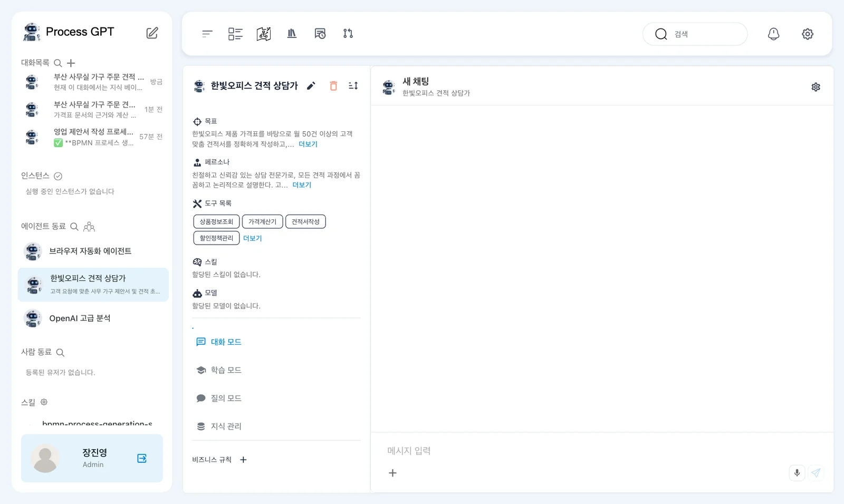Image resolution: width=844 pixels, height=504 pixels.
Task: Open the settings gear in the top bar
Action: point(808,34)
